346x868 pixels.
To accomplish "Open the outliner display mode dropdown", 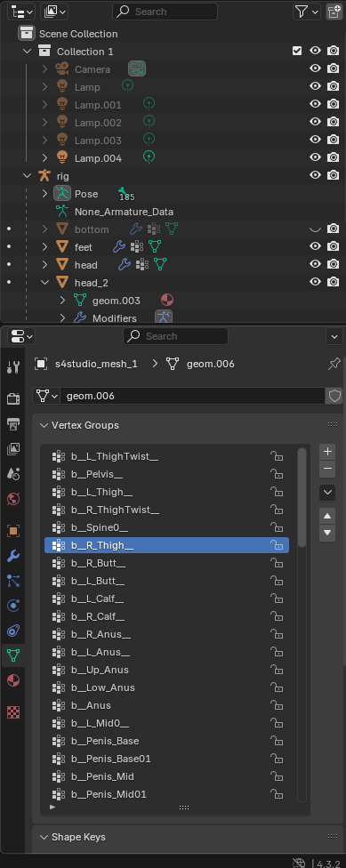I will pyautogui.click(x=55, y=12).
